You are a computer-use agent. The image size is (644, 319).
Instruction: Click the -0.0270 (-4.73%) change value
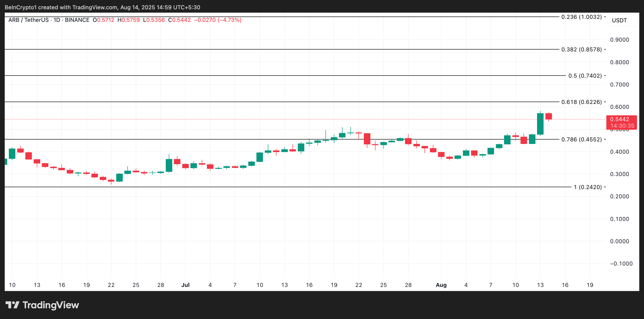coord(218,20)
